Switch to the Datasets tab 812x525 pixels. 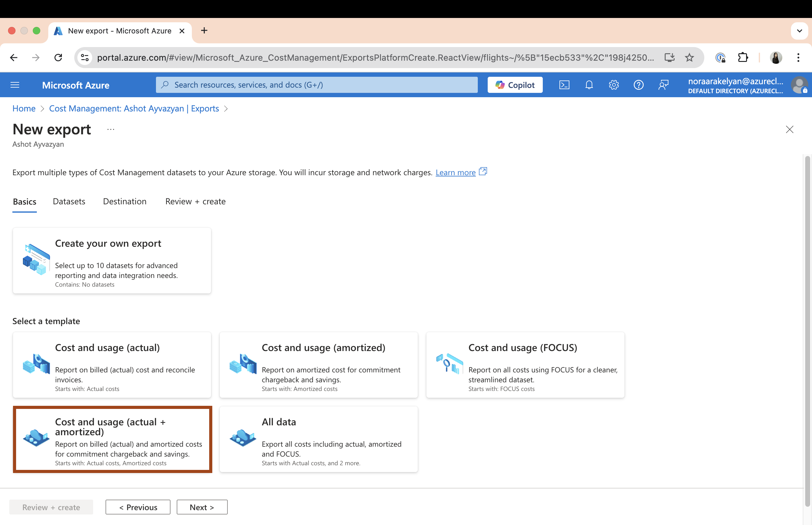tap(69, 202)
